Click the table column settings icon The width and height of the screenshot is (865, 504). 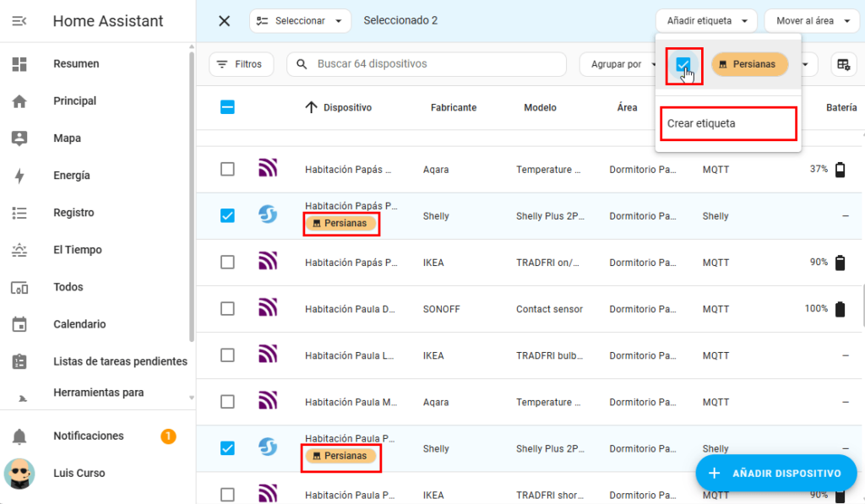[841, 64]
